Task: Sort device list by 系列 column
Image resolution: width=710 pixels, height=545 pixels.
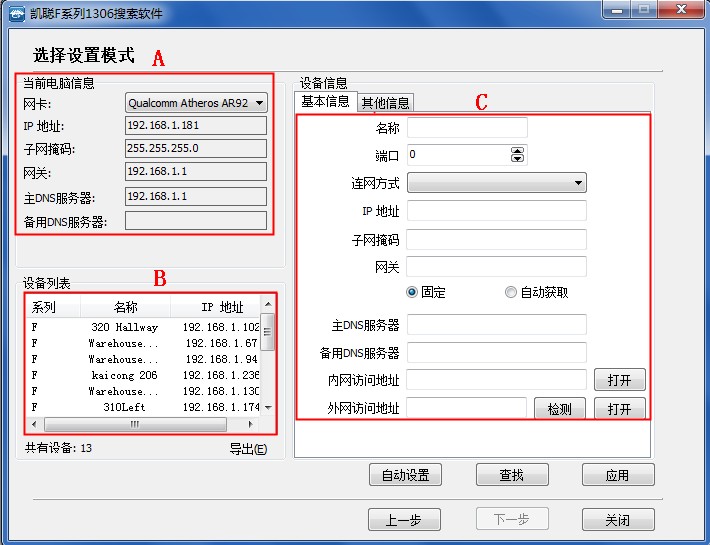Action: pos(53,307)
